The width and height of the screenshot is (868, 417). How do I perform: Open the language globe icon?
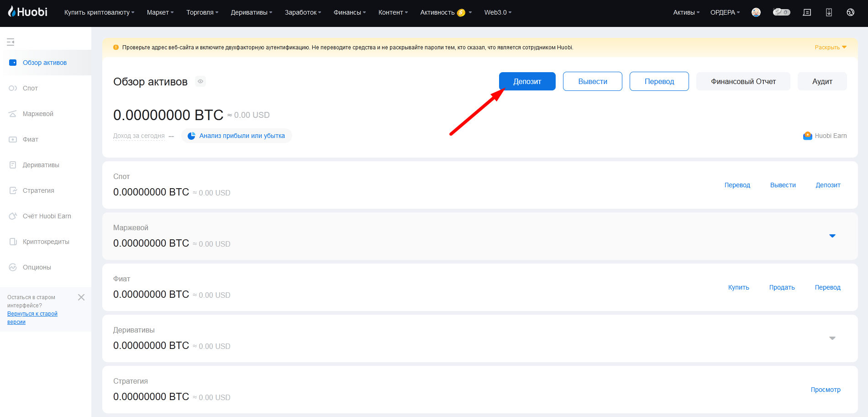850,12
